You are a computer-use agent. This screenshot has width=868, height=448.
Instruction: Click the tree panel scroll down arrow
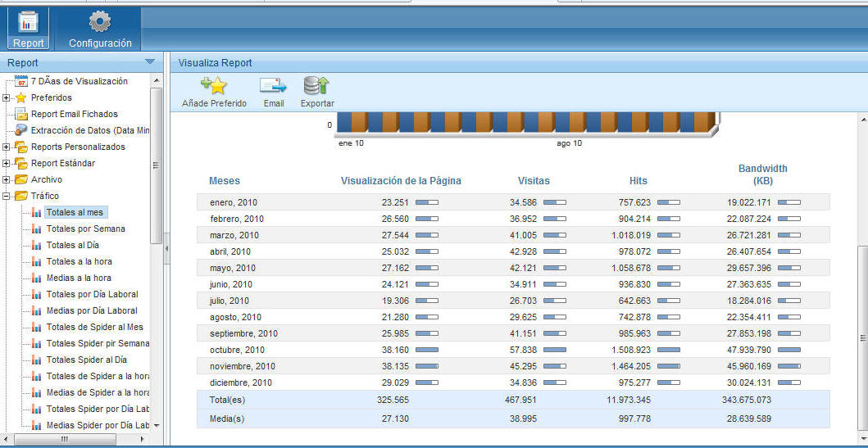[x=156, y=425]
